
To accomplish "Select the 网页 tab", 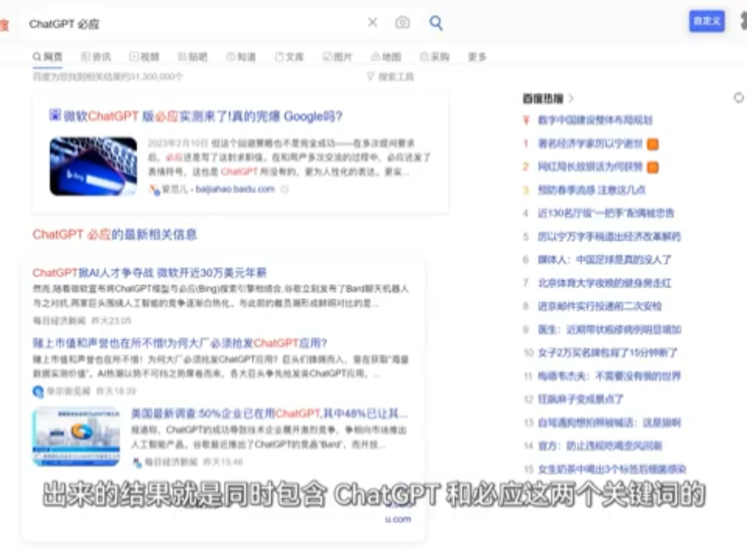I will tap(47, 57).
